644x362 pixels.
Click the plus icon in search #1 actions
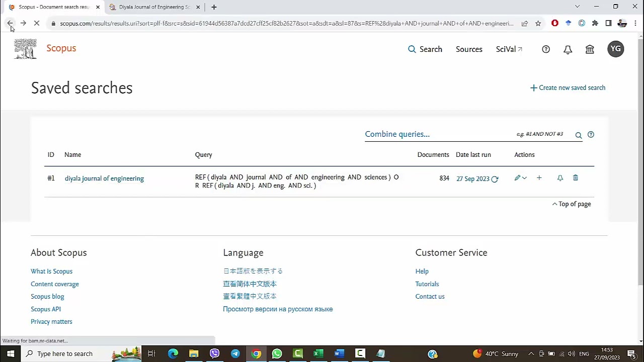539,178
